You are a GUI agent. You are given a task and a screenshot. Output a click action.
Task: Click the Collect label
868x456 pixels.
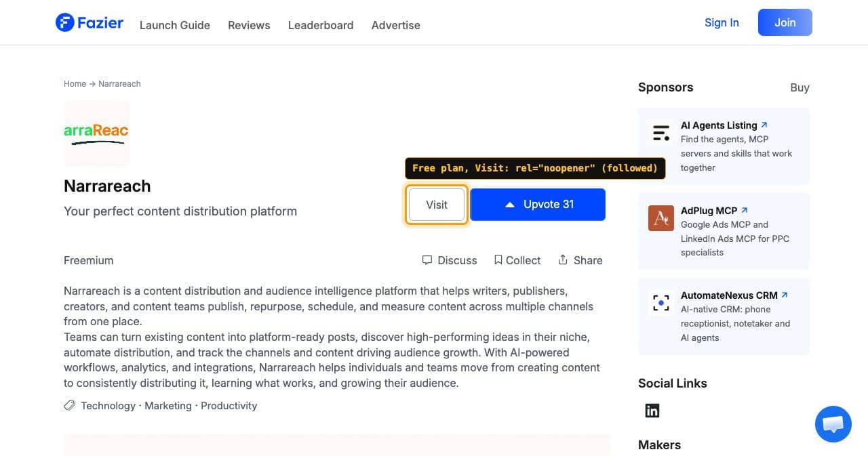523,260
